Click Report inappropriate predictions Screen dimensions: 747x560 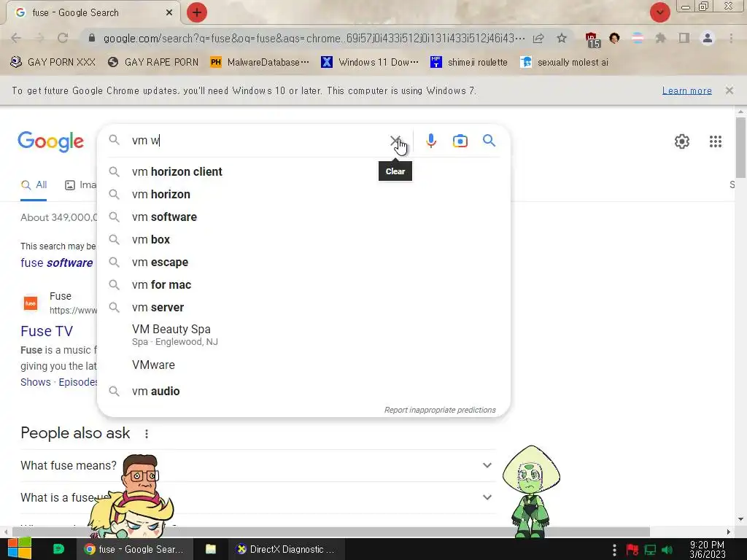[x=440, y=410]
